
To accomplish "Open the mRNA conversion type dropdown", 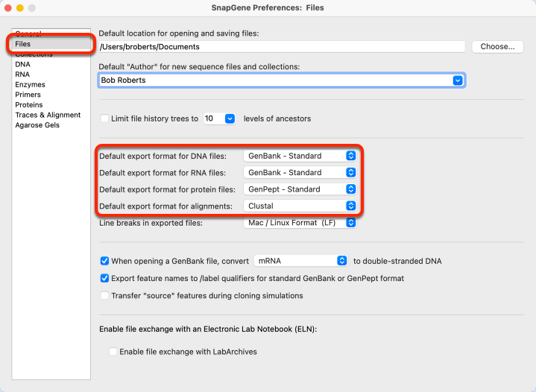I will coord(300,261).
